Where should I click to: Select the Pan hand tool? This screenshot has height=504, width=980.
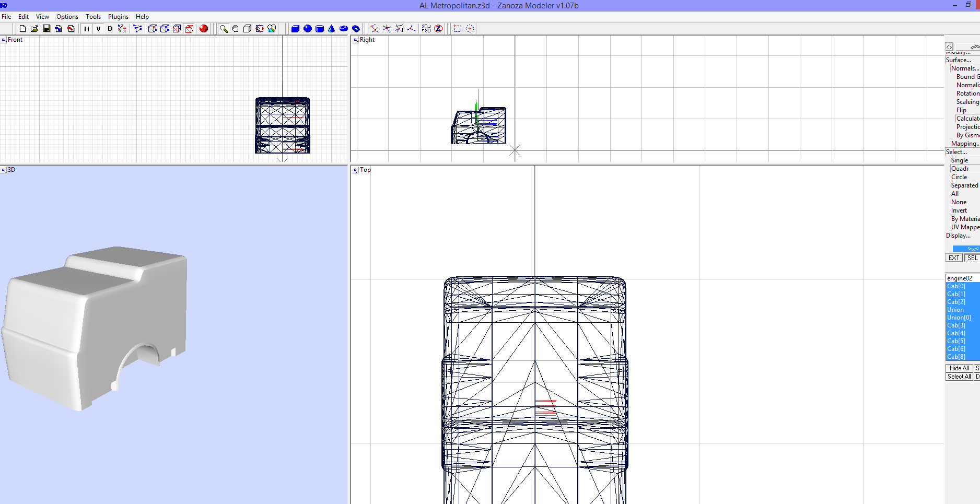[x=236, y=29]
